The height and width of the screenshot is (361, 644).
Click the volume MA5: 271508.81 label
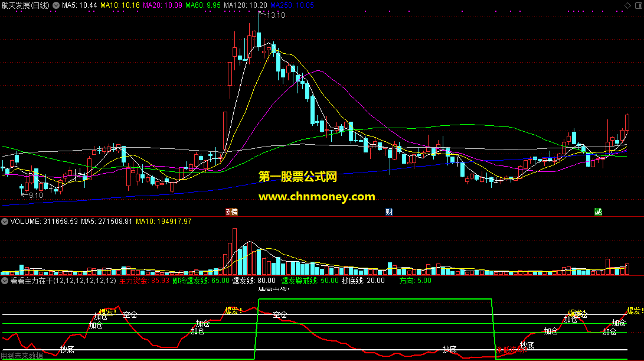pyautogui.click(x=106, y=222)
